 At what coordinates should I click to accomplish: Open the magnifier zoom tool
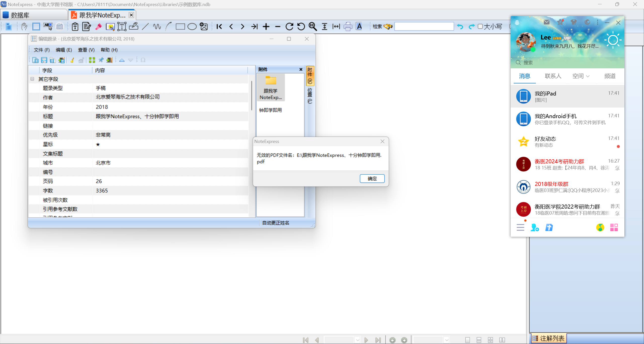click(x=313, y=26)
